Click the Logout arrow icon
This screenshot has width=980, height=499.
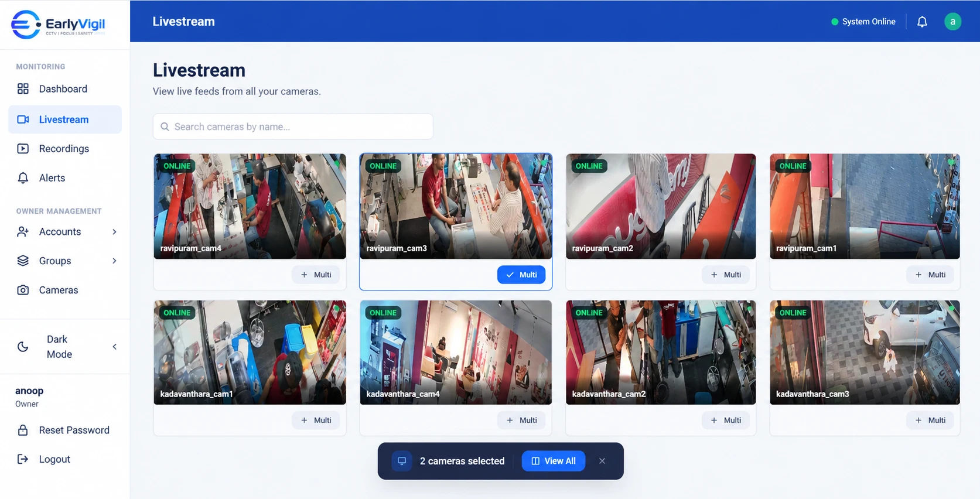coord(23,460)
